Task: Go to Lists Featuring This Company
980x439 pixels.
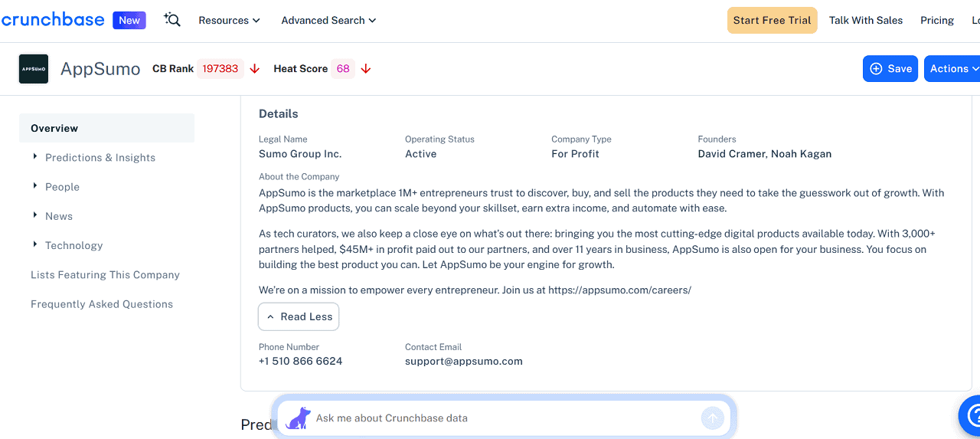Action: pos(105,275)
